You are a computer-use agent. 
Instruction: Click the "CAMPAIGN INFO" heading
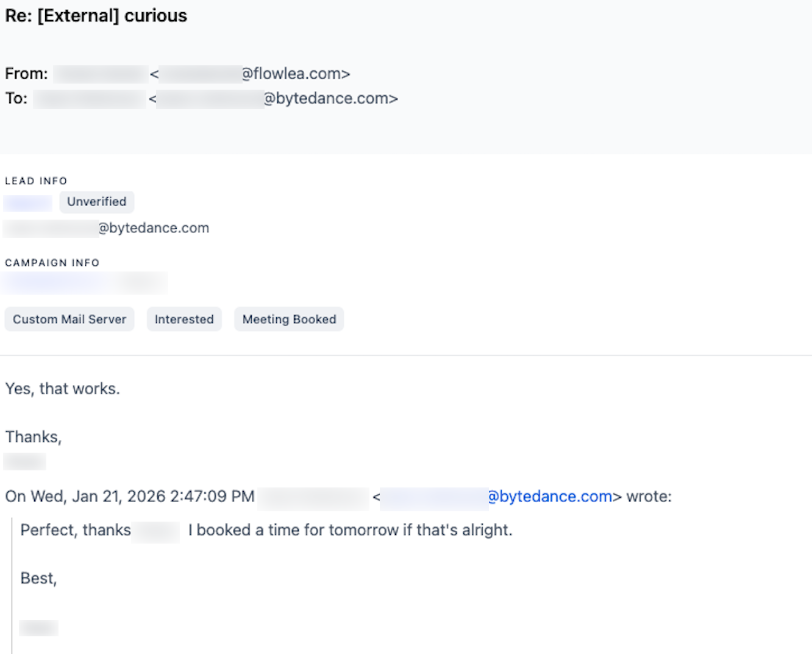(x=52, y=263)
